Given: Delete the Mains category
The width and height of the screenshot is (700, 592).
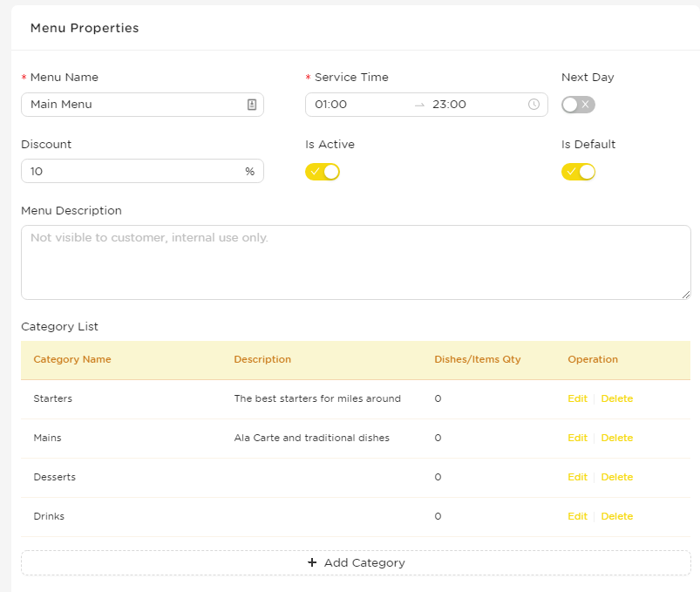Looking at the screenshot, I should pos(617,438).
